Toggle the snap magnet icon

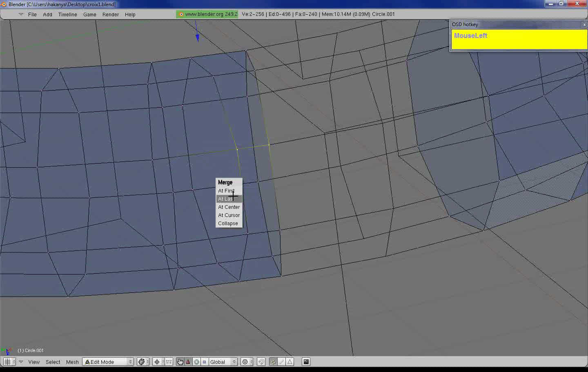(x=261, y=362)
